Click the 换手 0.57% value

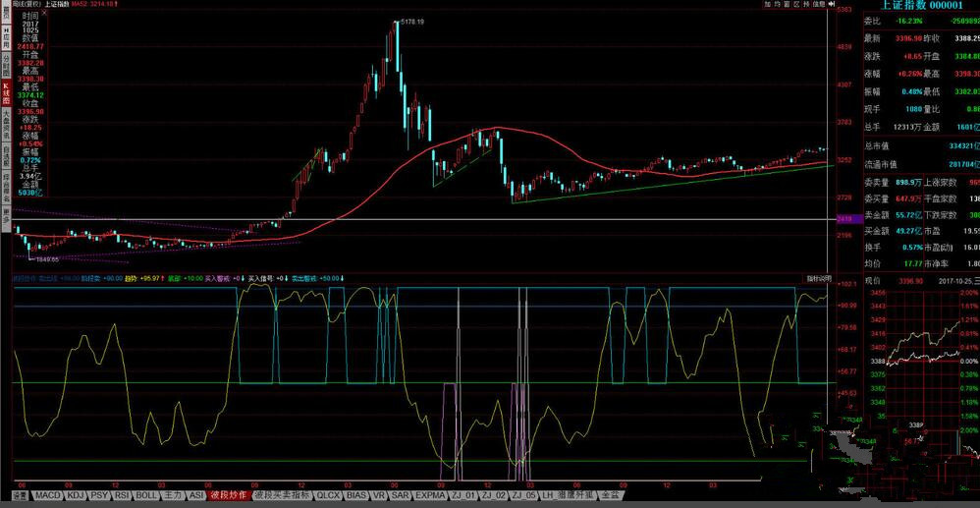[910, 247]
